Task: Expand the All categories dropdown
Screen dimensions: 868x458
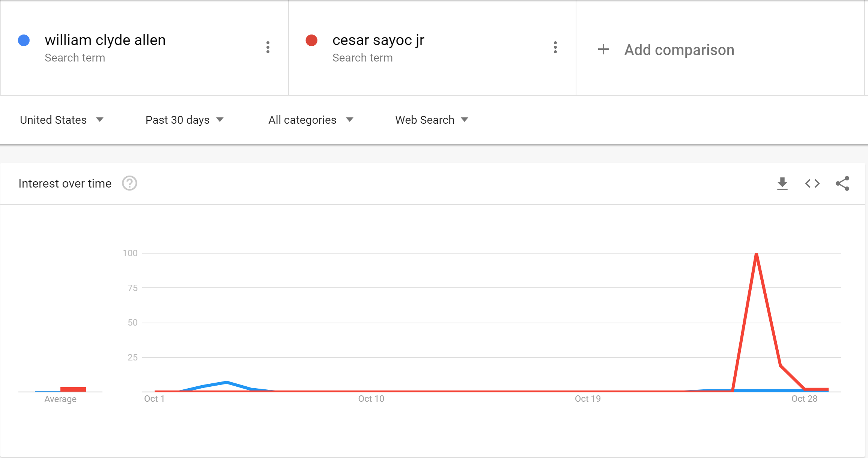Action: [x=311, y=120]
